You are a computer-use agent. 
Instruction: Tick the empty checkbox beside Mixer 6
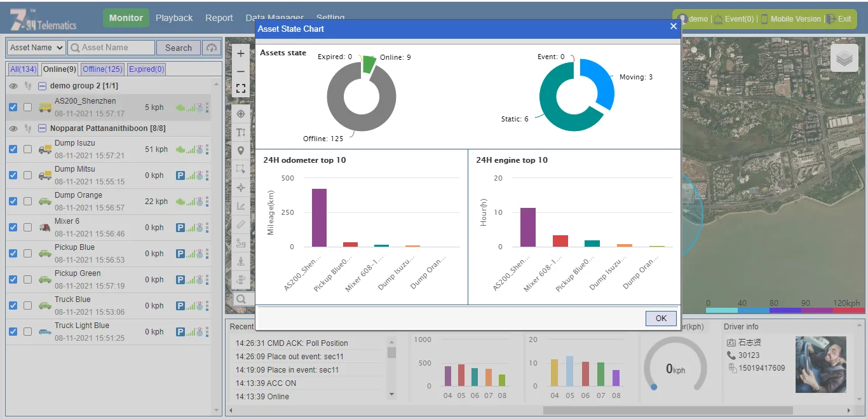(27, 227)
